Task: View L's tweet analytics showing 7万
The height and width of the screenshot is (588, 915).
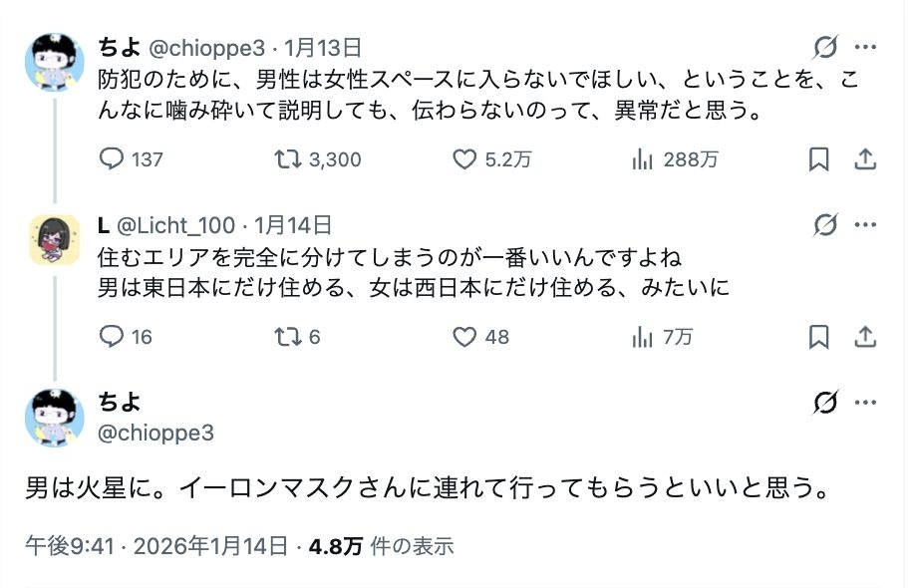Action: (643, 337)
